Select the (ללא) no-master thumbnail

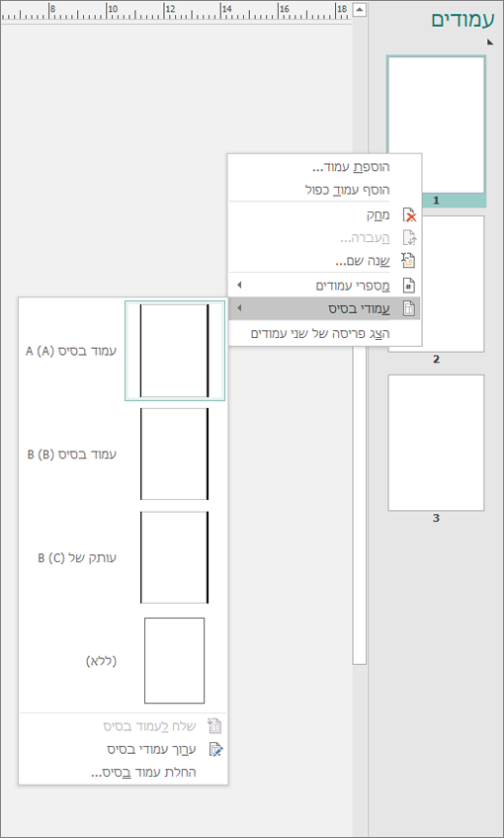coord(174,660)
